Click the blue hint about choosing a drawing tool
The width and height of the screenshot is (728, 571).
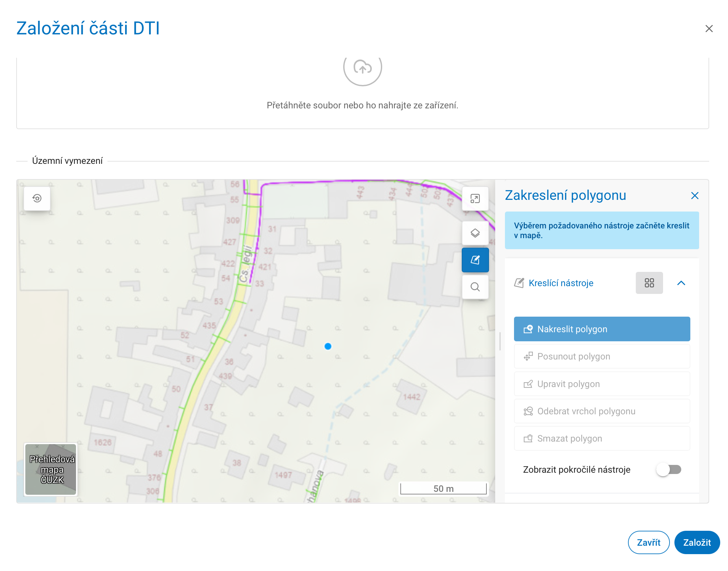(602, 230)
